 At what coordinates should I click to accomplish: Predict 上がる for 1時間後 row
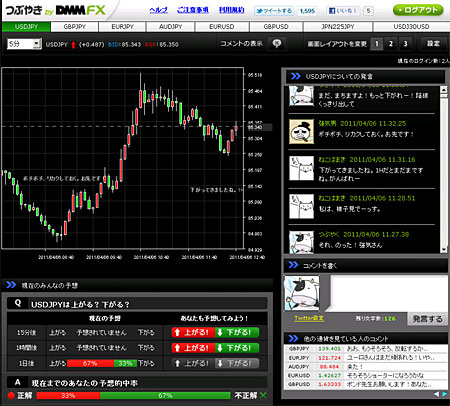[194, 348]
